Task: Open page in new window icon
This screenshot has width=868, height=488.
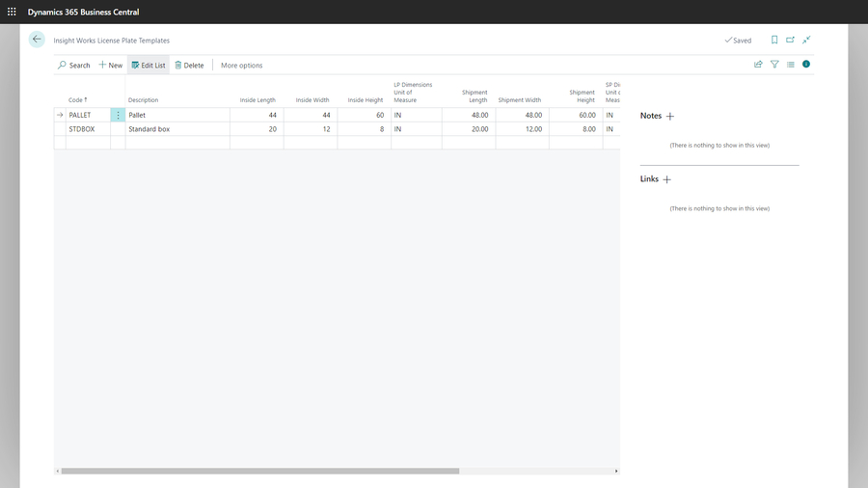Action: (x=790, y=41)
